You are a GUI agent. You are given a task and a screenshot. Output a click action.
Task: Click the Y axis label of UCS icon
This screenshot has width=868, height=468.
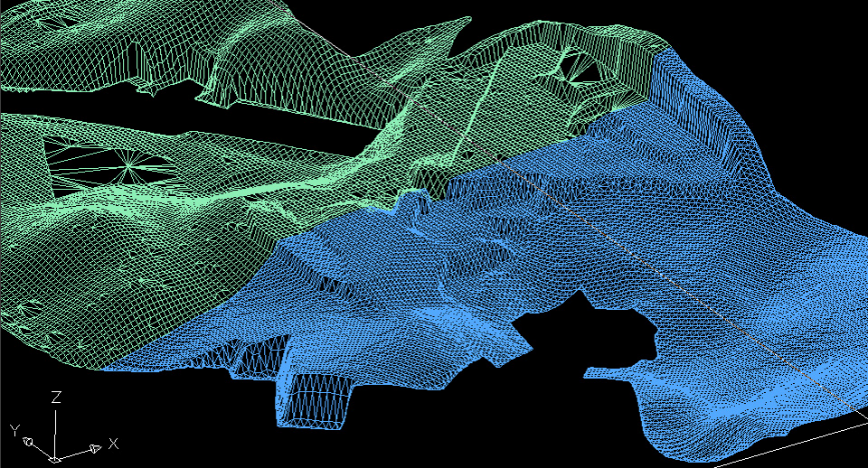point(14,428)
